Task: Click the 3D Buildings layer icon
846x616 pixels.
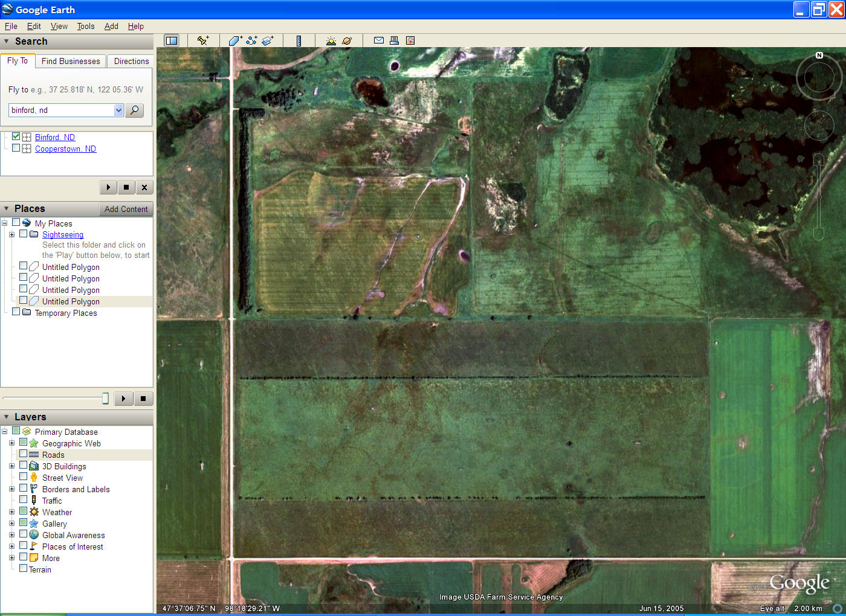Action: [34, 466]
